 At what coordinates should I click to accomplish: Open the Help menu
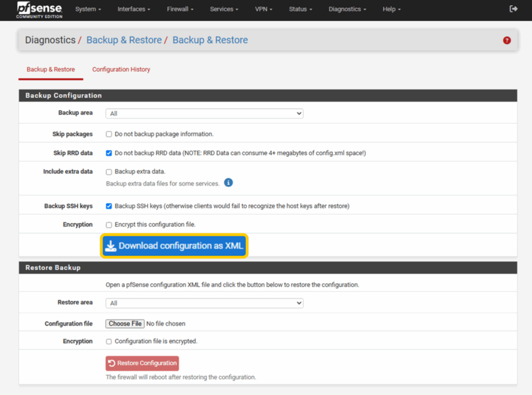click(x=392, y=9)
